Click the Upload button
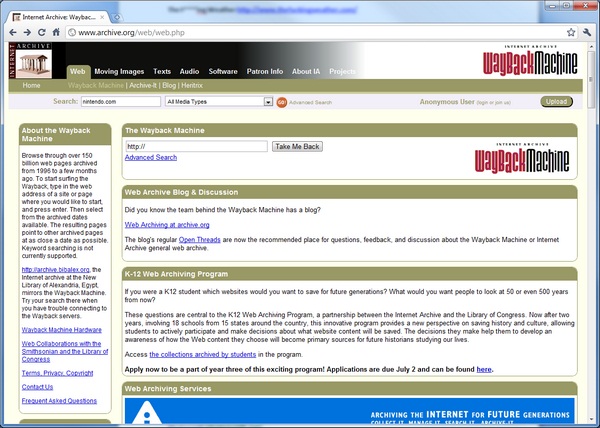 556,102
